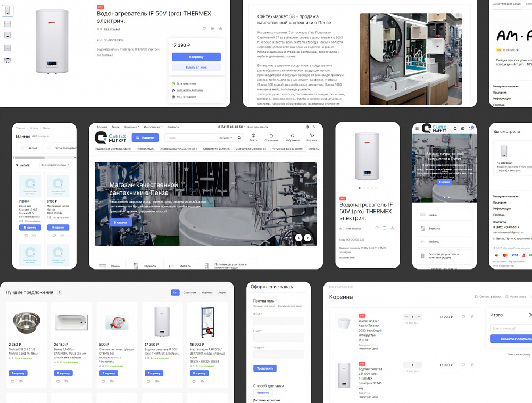Click the Ф.И.О. input field
The width and height of the screenshot is (532, 403).
278,321
